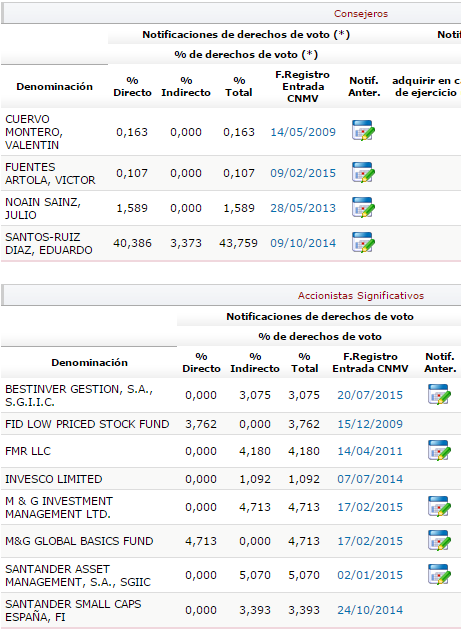
Task: Select the 4,180 indirect value for FMR LLC
Action: (x=255, y=451)
